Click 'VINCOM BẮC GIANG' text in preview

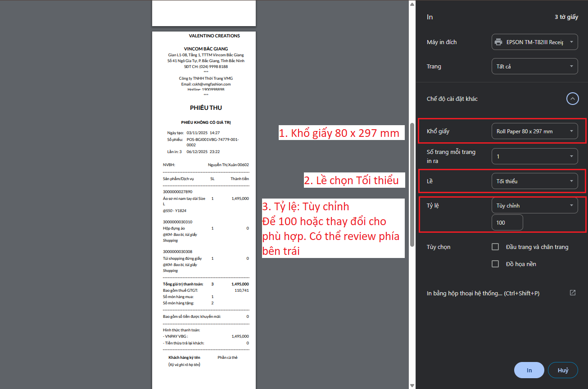coord(206,49)
